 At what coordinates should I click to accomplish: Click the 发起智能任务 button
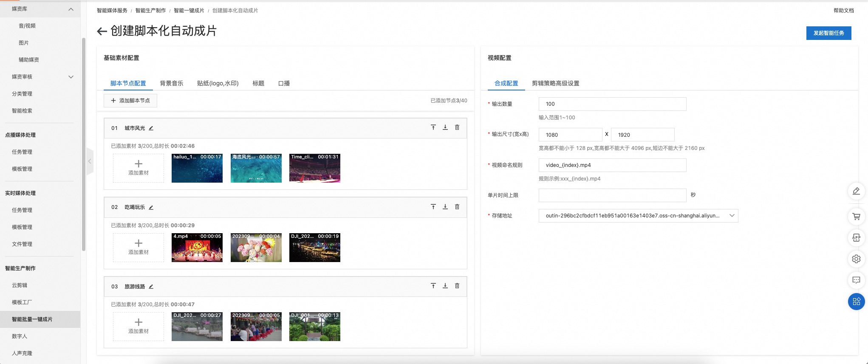pos(828,33)
